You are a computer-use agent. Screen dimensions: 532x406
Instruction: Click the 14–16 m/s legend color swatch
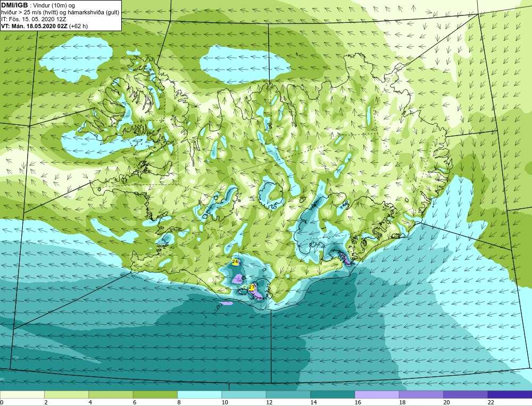point(332,394)
